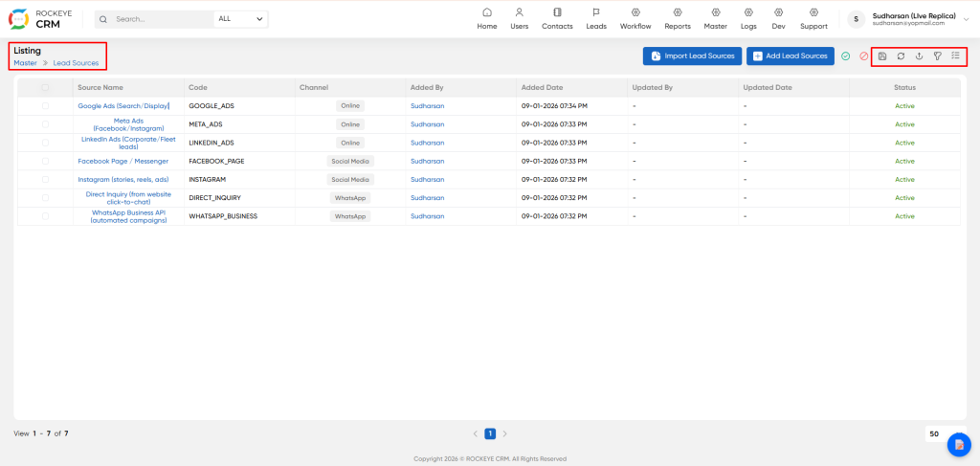Image resolution: width=980 pixels, height=466 pixels.
Task: Go to the next page arrow
Action: (505, 433)
